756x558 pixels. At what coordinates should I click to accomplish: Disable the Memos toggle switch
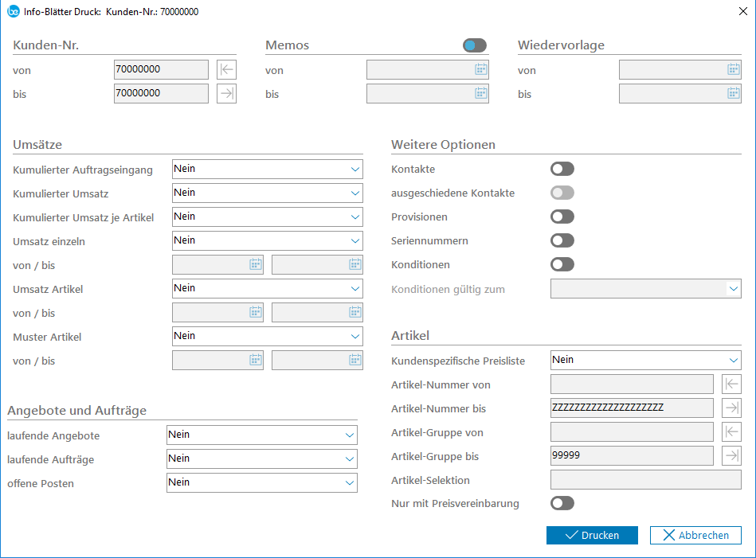(x=474, y=46)
